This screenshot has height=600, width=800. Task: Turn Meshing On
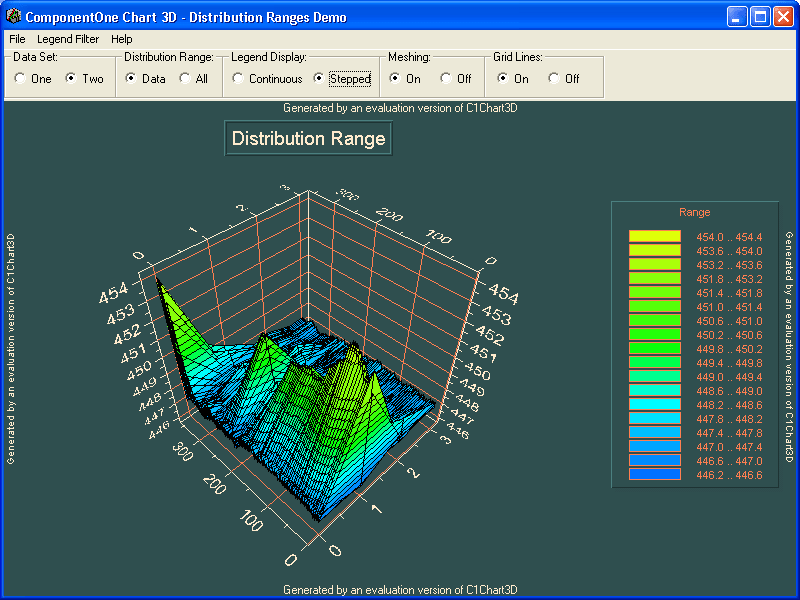click(x=396, y=79)
